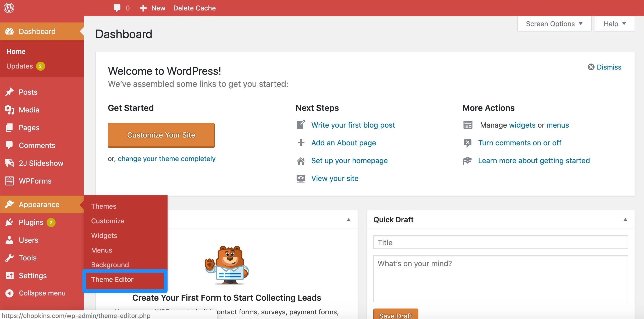Click the comments-off icon under More Actions
This screenshot has height=319, width=644.
(468, 143)
